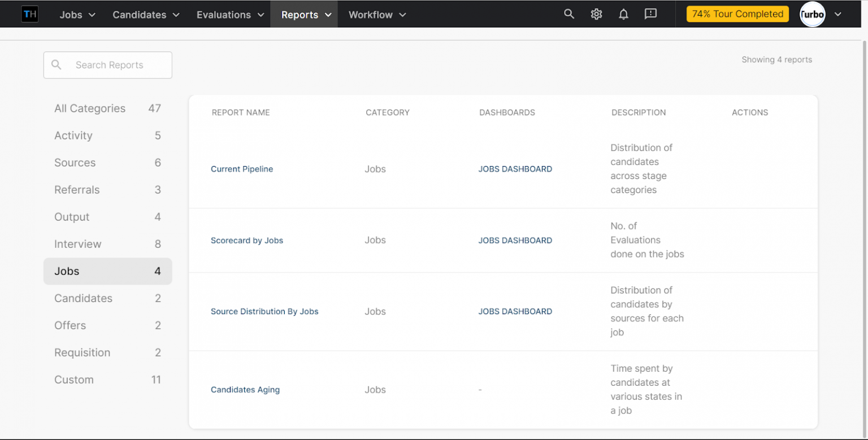868x440 pixels.
Task: Expand the Workflow dropdown
Action: [376, 14]
